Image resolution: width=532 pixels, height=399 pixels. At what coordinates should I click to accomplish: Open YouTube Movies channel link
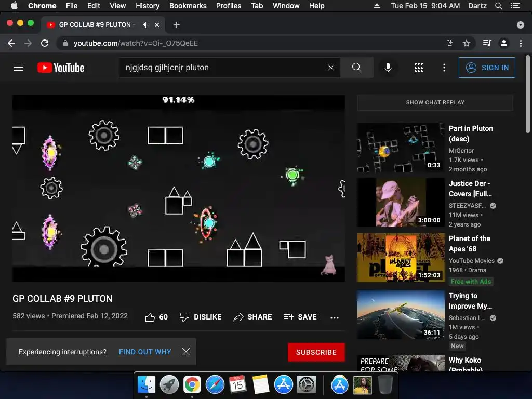point(472,261)
